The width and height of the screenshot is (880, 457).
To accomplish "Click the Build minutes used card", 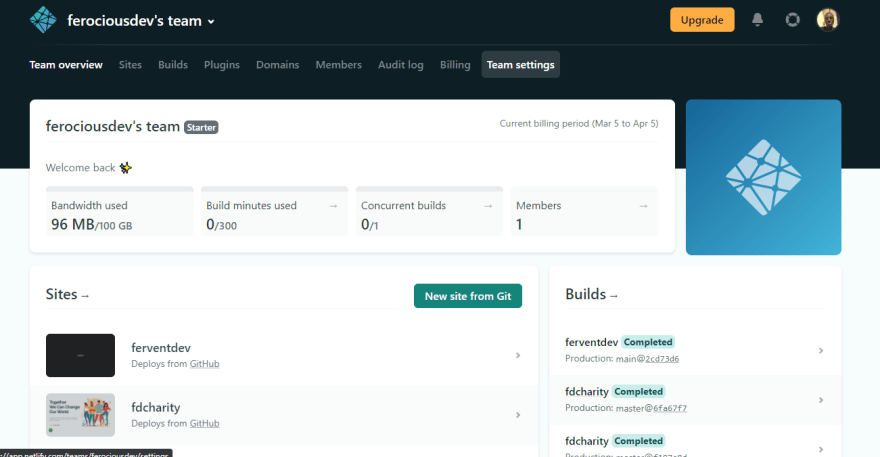I will tap(274, 211).
